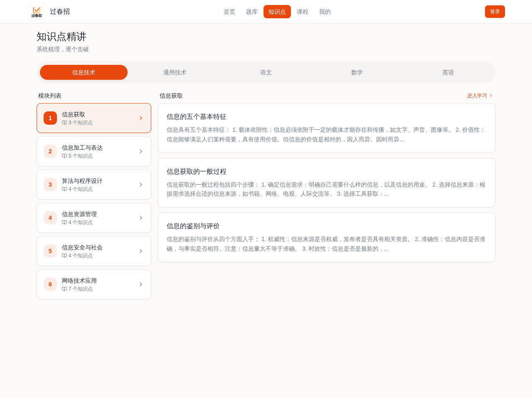
Task: Click 信息资源管理 module title
Action: (x=79, y=214)
